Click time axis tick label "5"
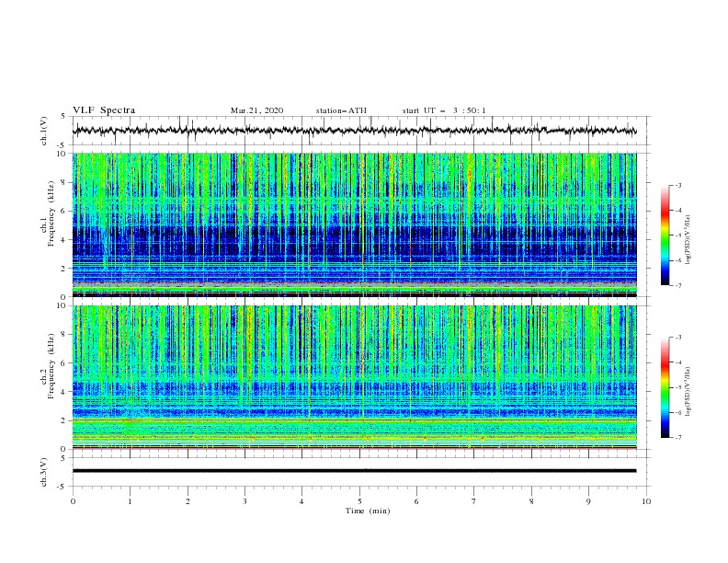Viewport: 728px width, 563px height. click(x=359, y=501)
